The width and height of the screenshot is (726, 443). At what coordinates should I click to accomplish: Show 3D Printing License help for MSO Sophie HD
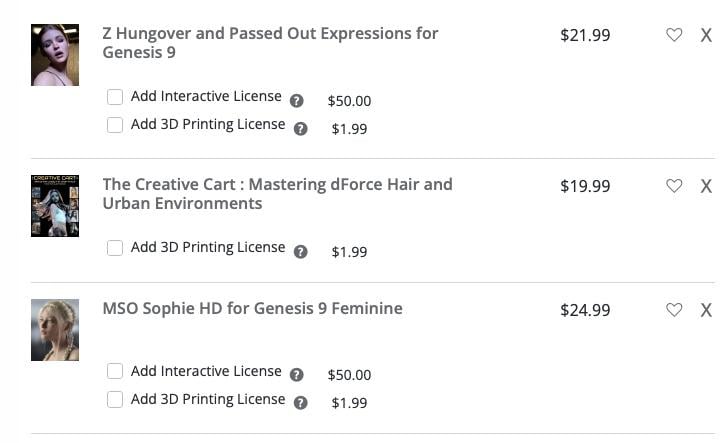coord(301,403)
